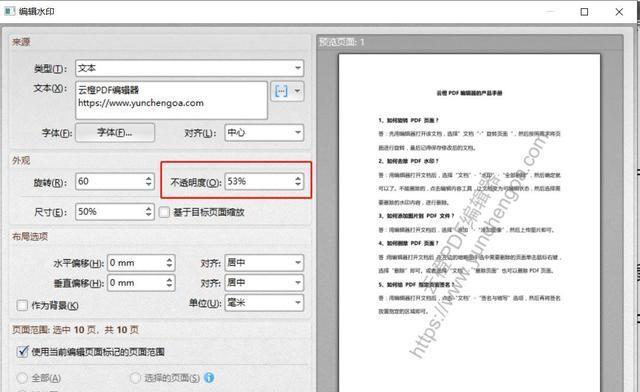
Task: Expand the arrow beside the macro icon
Action: point(298,91)
